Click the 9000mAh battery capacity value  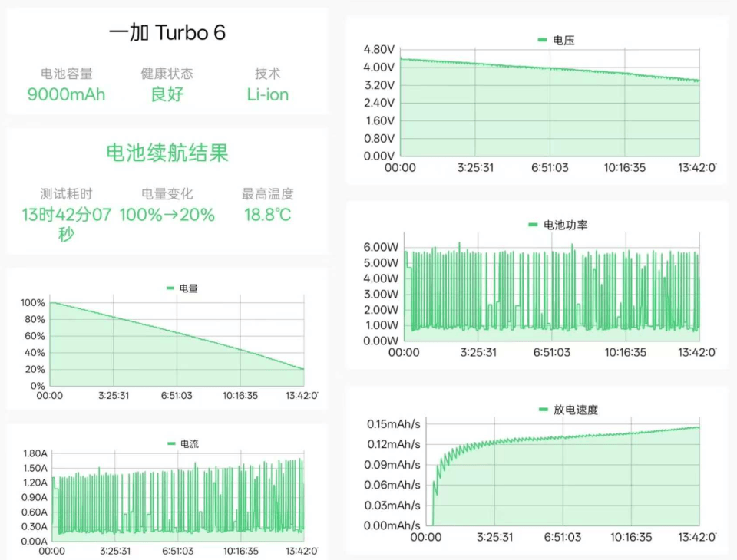pos(66,95)
